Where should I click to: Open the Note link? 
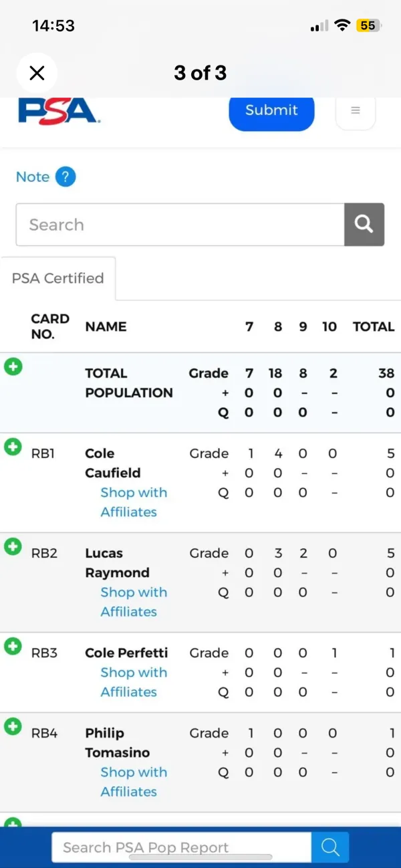[33, 177]
